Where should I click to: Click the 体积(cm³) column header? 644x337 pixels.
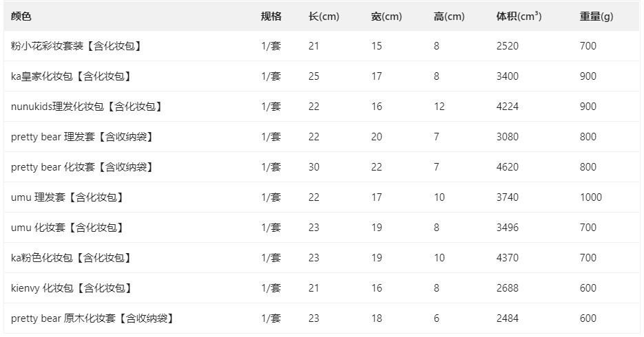pos(519,17)
